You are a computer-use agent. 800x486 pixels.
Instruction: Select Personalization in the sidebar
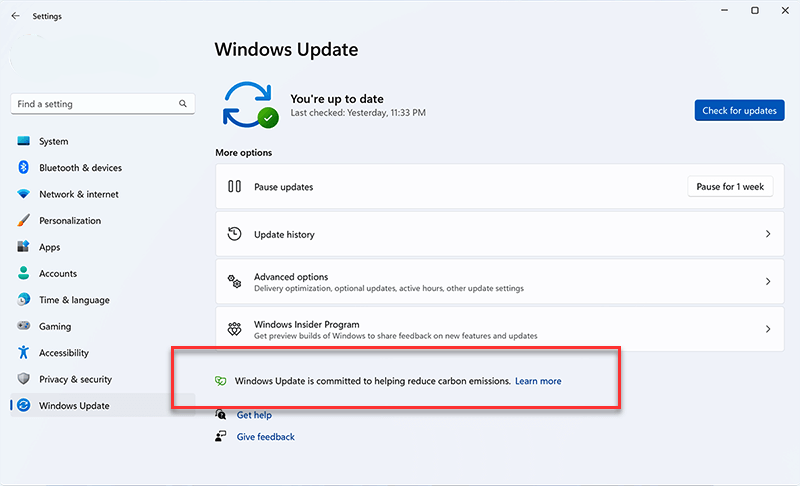(x=103, y=221)
